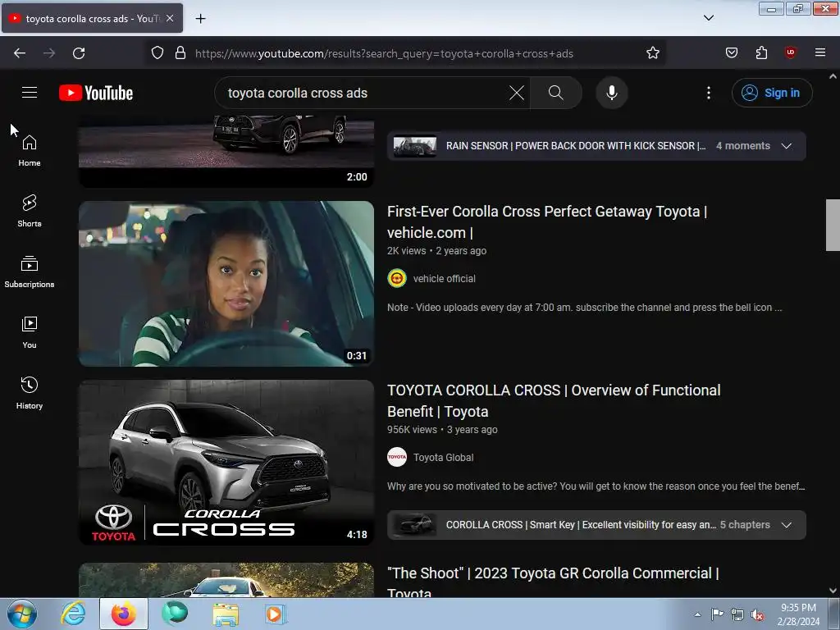
Task: Click the muted volume tray icon
Action: tap(757, 615)
